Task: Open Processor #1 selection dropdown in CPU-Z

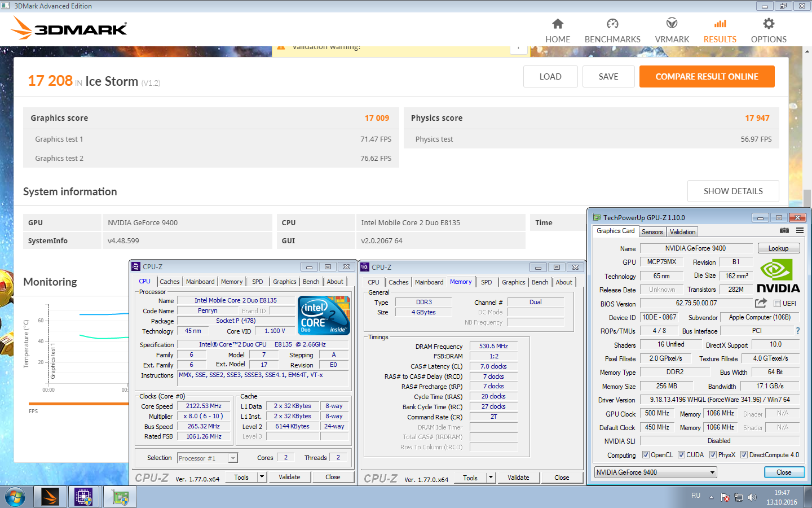Action: (208, 458)
